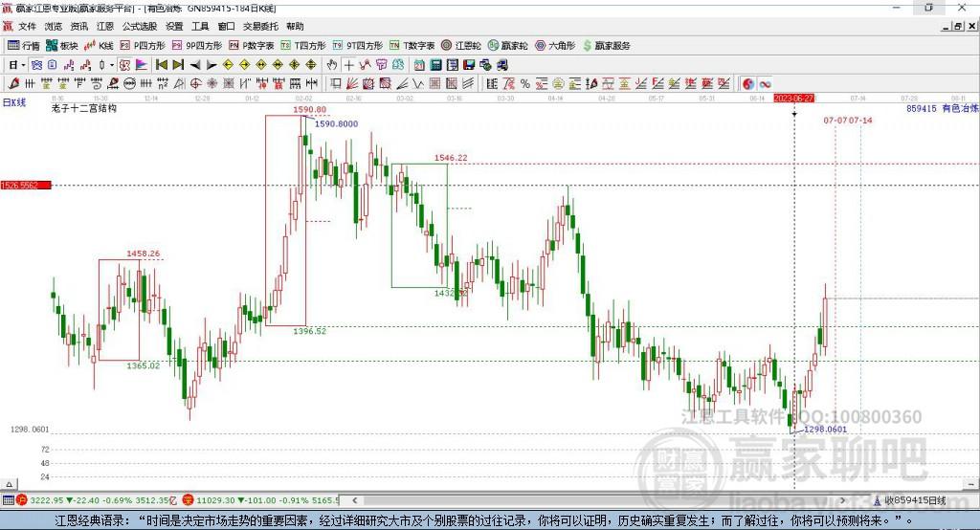Select the hand pan tool
Viewport: 980px width, 530px height.
332,64
